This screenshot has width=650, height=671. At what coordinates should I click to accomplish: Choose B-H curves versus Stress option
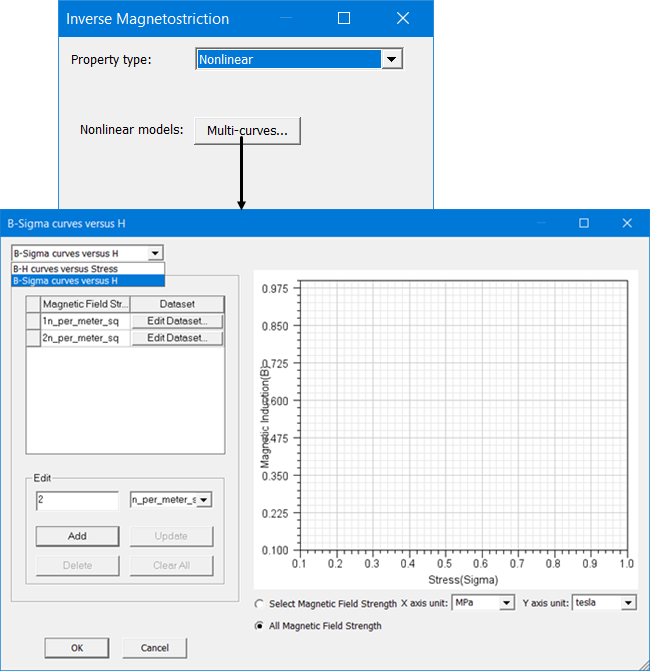[88, 269]
